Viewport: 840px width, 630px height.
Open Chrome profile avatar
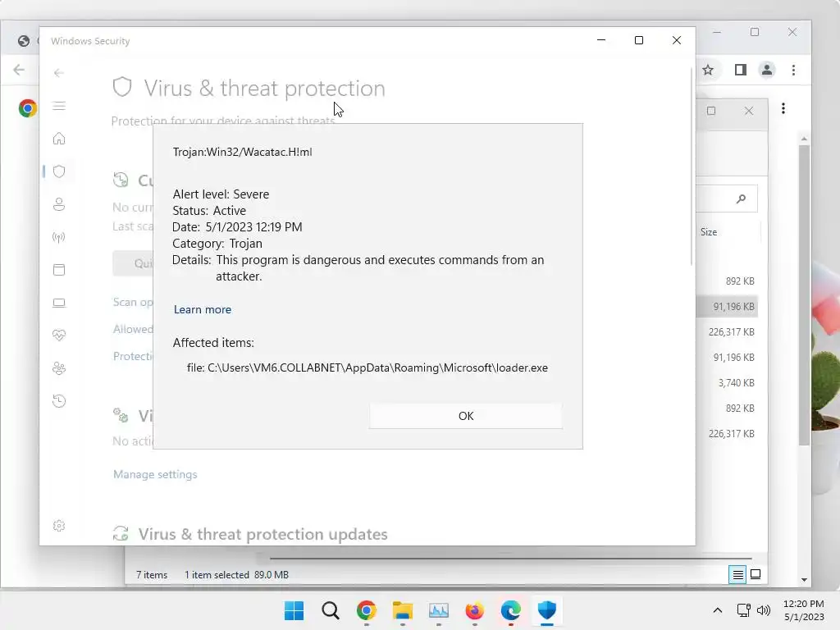coord(767,70)
